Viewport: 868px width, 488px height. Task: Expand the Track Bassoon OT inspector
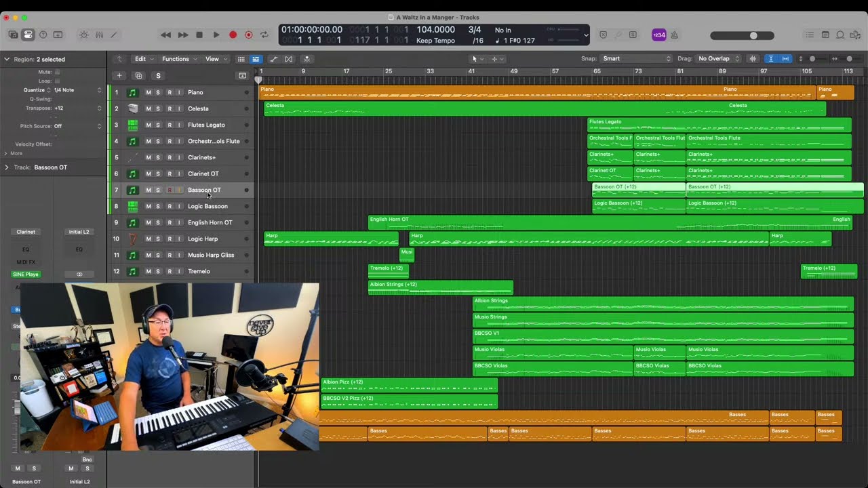7,167
